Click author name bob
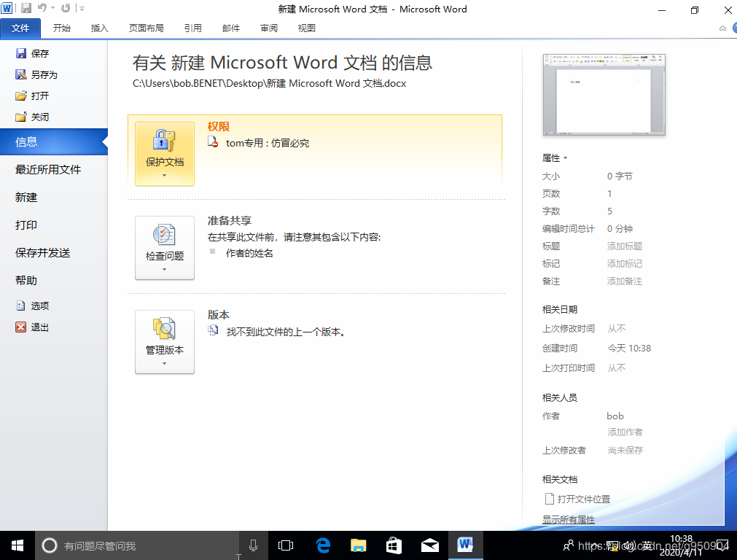The image size is (737, 560). pos(615,416)
